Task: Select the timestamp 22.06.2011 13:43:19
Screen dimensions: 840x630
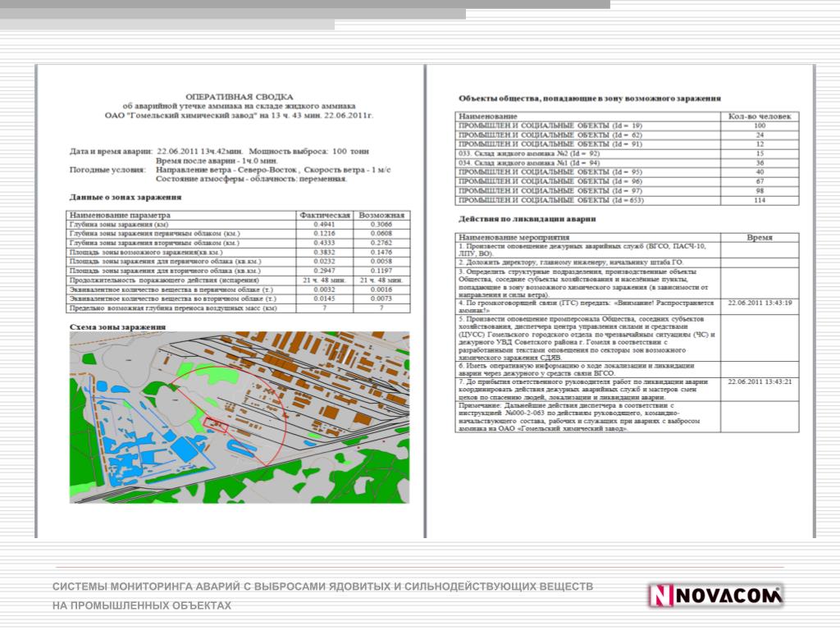Action: point(760,304)
